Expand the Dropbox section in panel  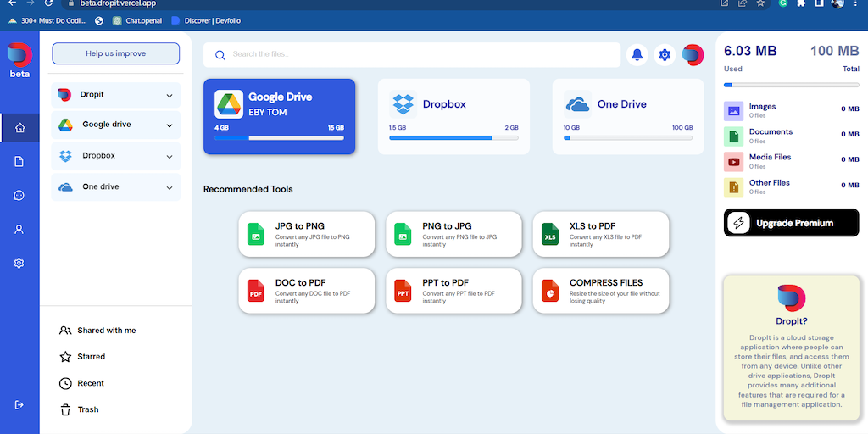pos(170,157)
